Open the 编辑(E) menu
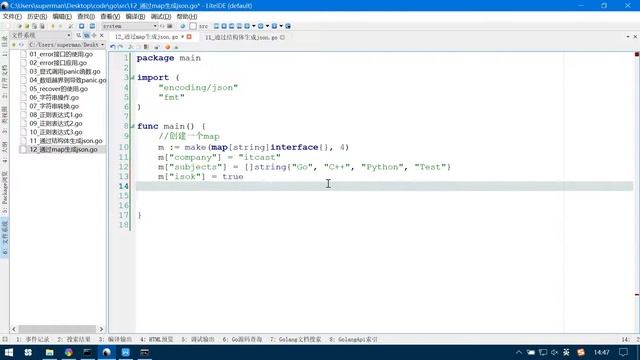This screenshot has width=640, height=360. 62,16
